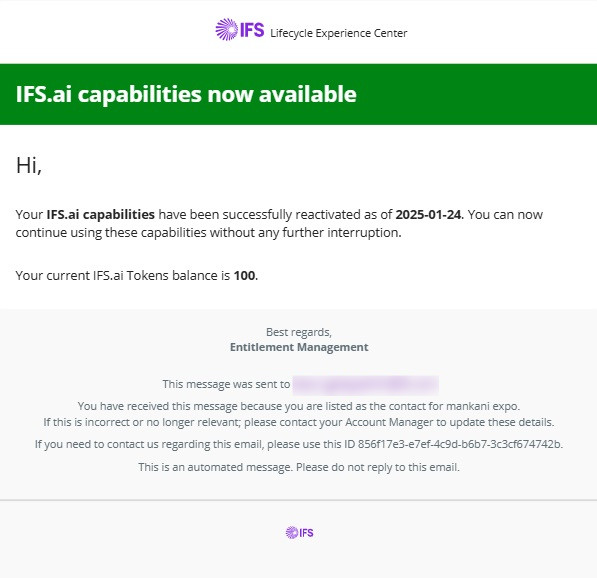Click the "Your current IFS.ai Tokens balance" line
This screenshot has height=578, width=597.
click(x=137, y=275)
